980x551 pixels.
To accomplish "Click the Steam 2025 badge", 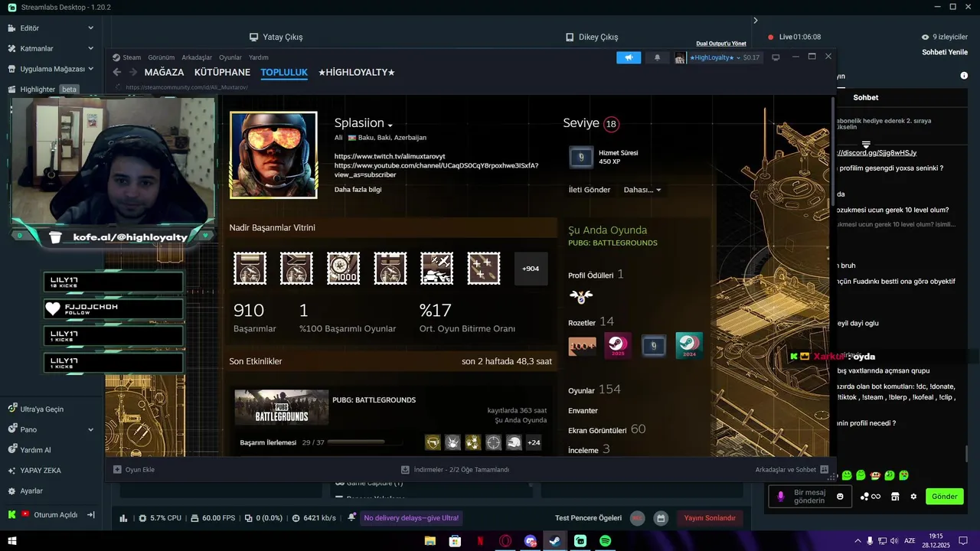I will pos(617,346).
